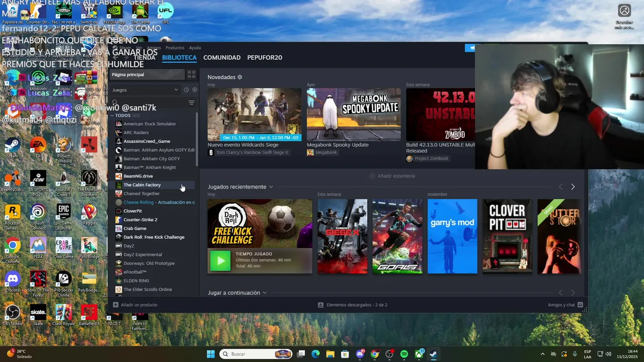Click the taskbar Buscar search box

(x=257, y=354)
